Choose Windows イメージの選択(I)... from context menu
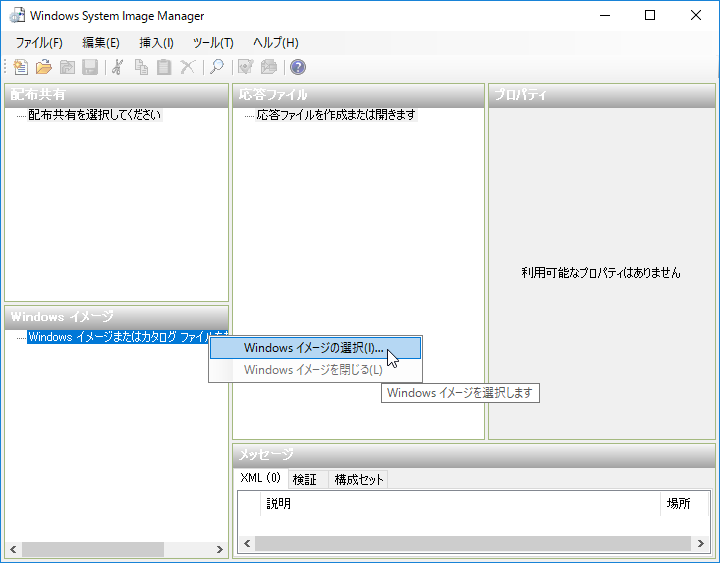 [315, 348]
